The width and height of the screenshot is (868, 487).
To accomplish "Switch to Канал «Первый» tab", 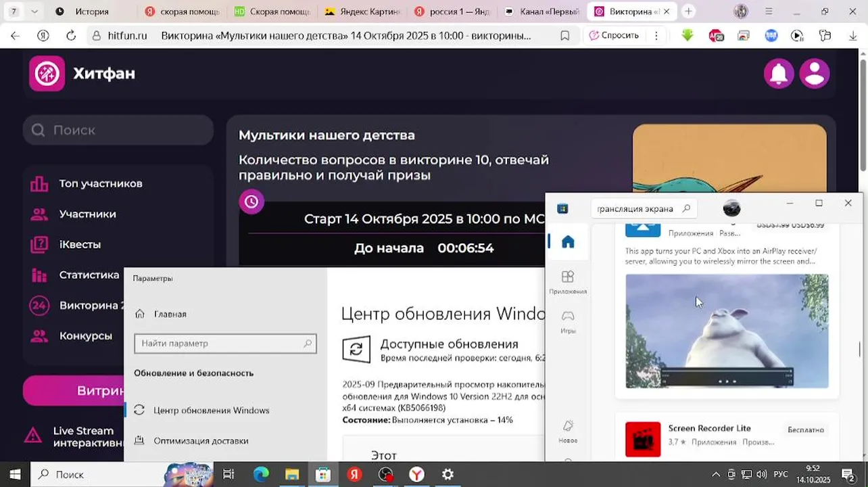I will click(541, 11).
